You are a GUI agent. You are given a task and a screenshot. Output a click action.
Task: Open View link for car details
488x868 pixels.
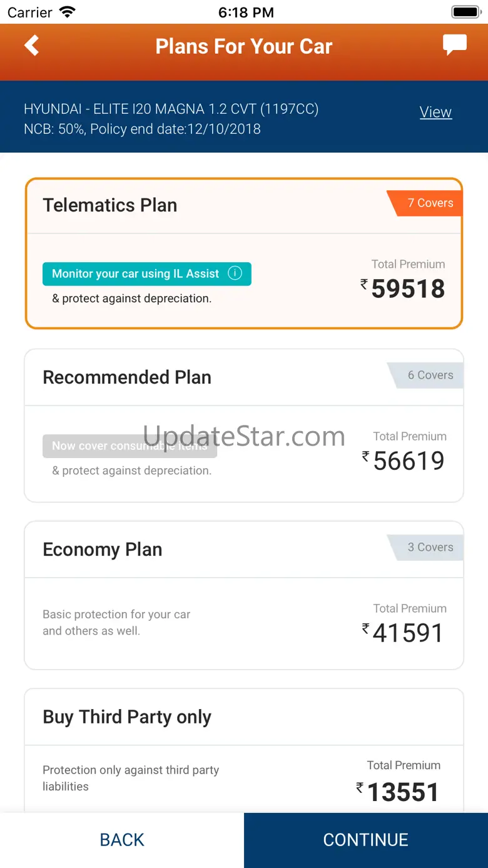click(435, 112)
